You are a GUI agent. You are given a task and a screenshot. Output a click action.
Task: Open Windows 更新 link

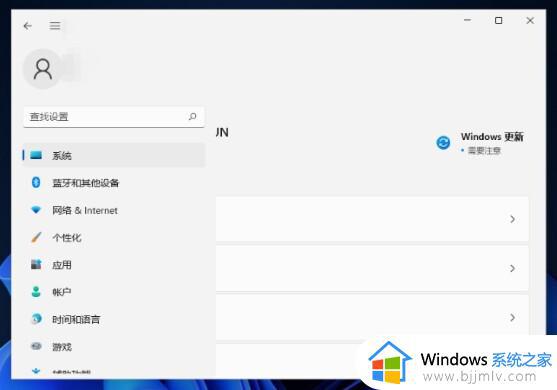pyautogui.click(x=492, y=137)
